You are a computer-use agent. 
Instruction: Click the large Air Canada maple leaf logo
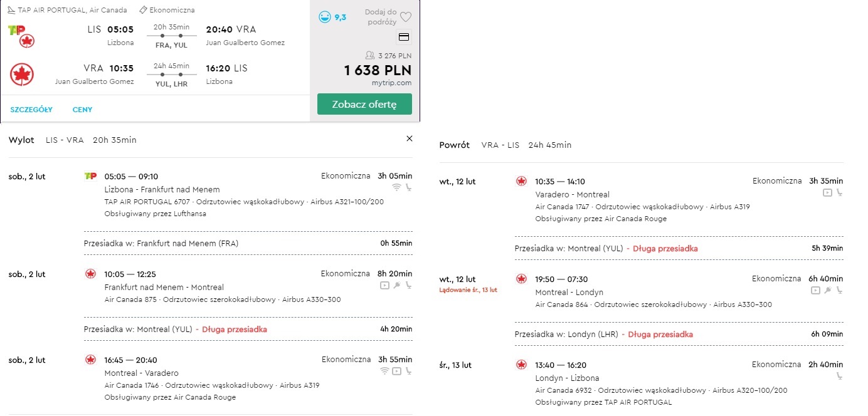coord(22,75)
